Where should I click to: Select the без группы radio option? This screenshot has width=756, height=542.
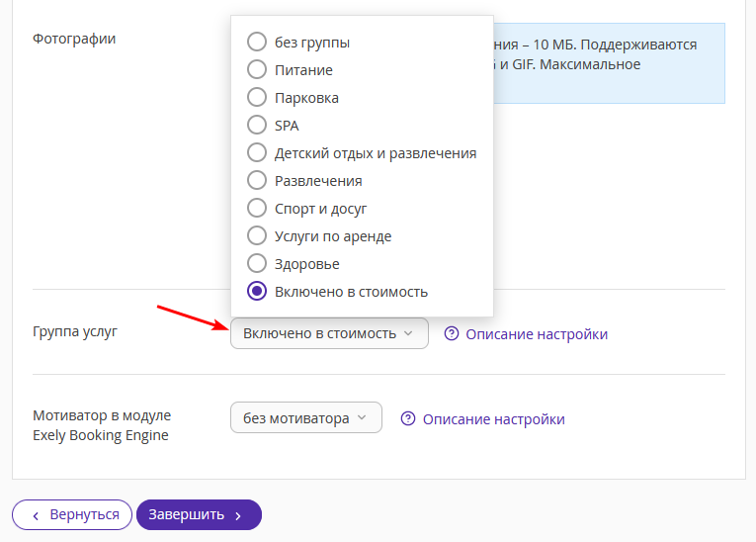257,42
